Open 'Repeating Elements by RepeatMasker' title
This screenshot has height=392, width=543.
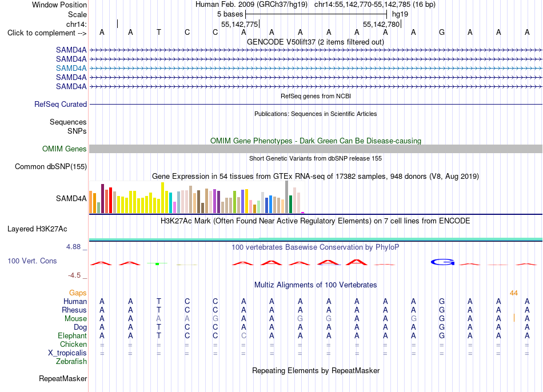click(x=316, y=370)
